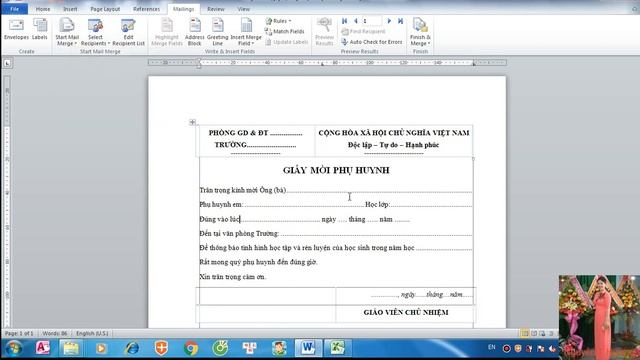Click Match Fields

(284, 31)
